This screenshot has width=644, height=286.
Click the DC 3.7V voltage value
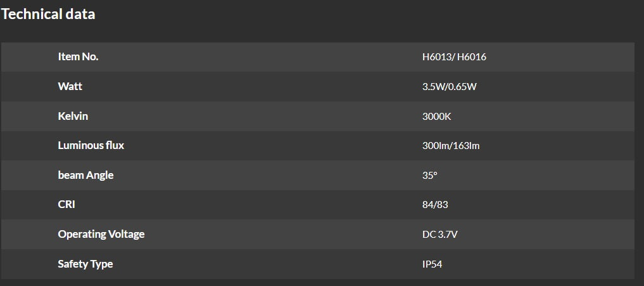(439, 235)
